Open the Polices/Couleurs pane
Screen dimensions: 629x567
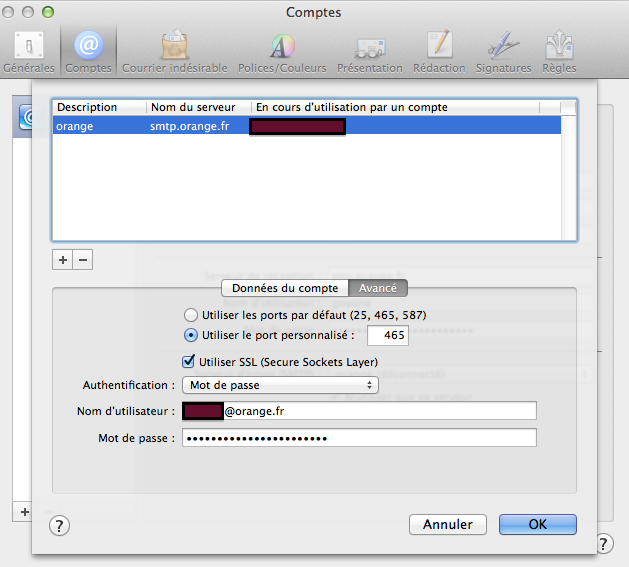[x=282, y=52]
